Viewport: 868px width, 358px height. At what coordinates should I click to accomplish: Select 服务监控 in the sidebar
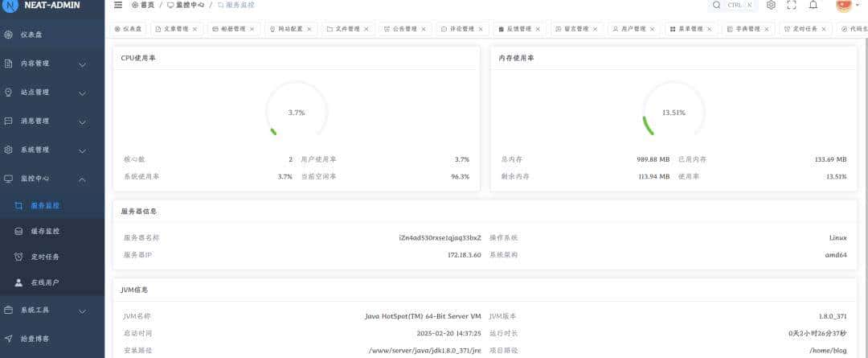(x=52, y=206)
